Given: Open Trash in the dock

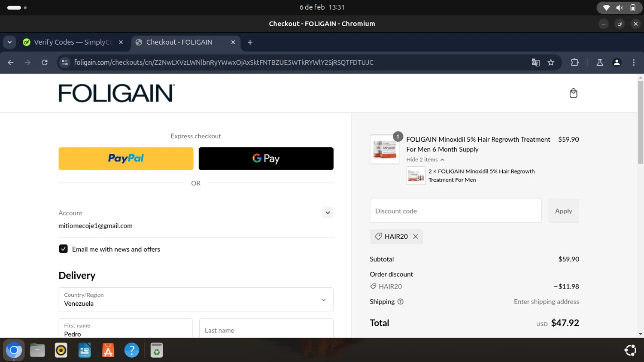Looking at the screenshot, I should pyautogui.click(x=157, y=350).
